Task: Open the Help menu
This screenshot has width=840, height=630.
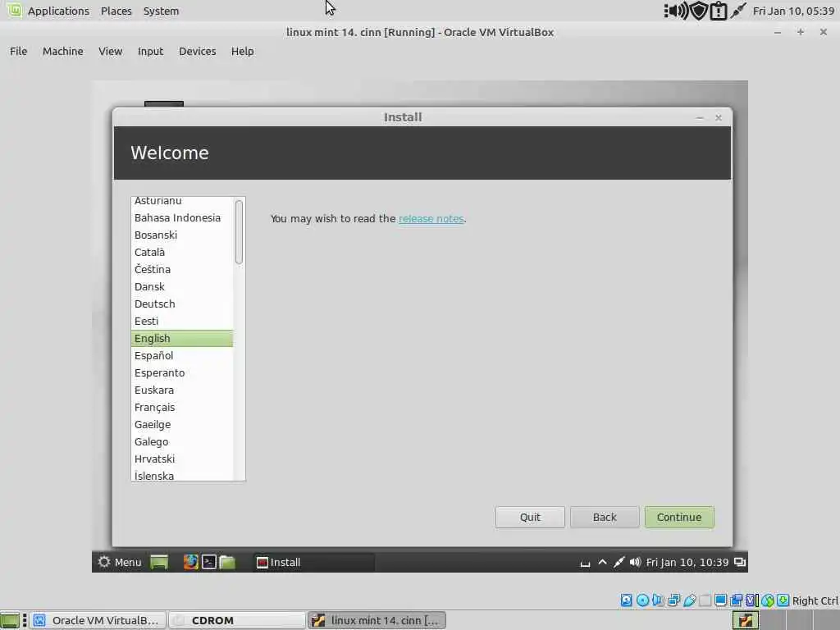Action: click(242, 52)
